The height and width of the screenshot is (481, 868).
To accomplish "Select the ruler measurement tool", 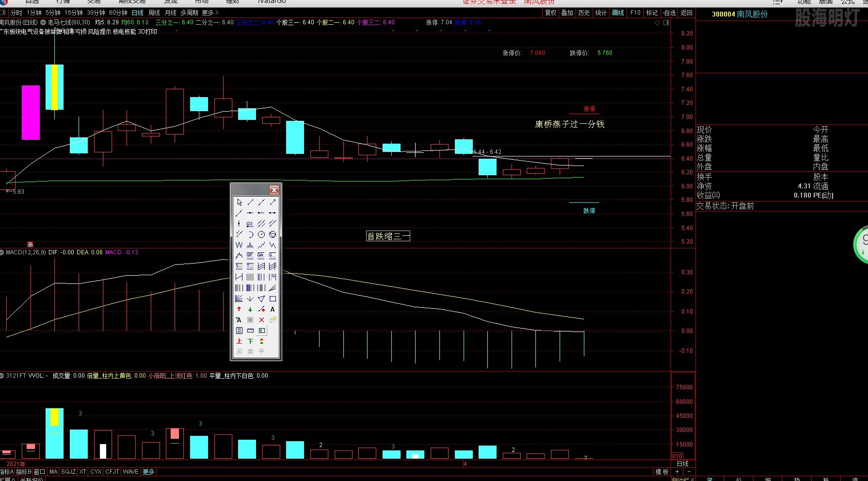I will pos(250,331).
